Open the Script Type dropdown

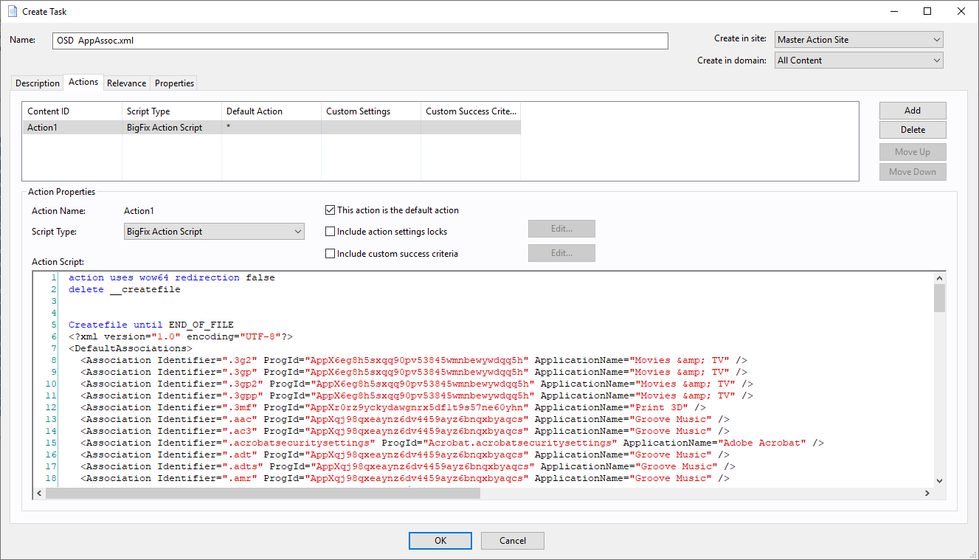tap(214, 232)
